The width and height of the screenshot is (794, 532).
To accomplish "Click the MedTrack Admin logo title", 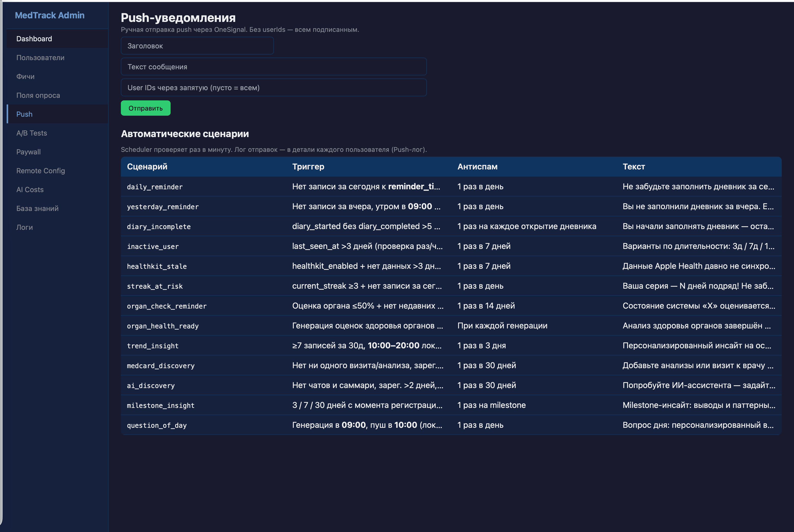I will click(x=49, y=15).
